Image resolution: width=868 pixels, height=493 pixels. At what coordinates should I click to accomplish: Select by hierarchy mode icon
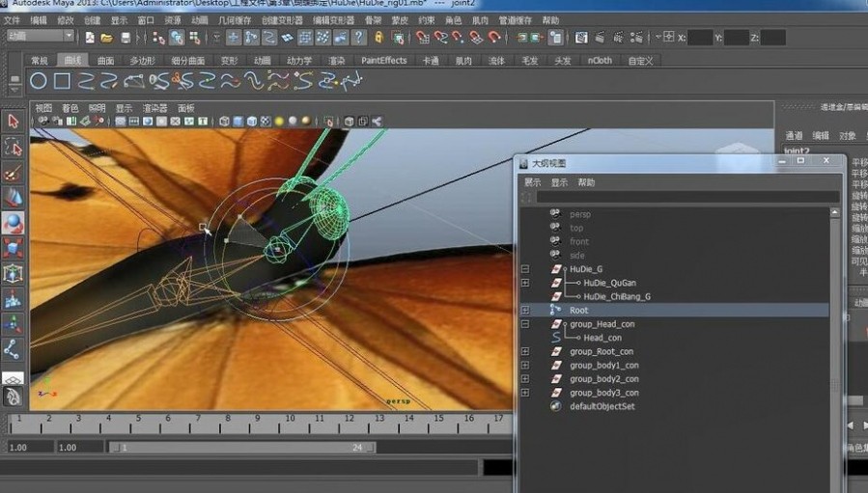tap(159, 38)
